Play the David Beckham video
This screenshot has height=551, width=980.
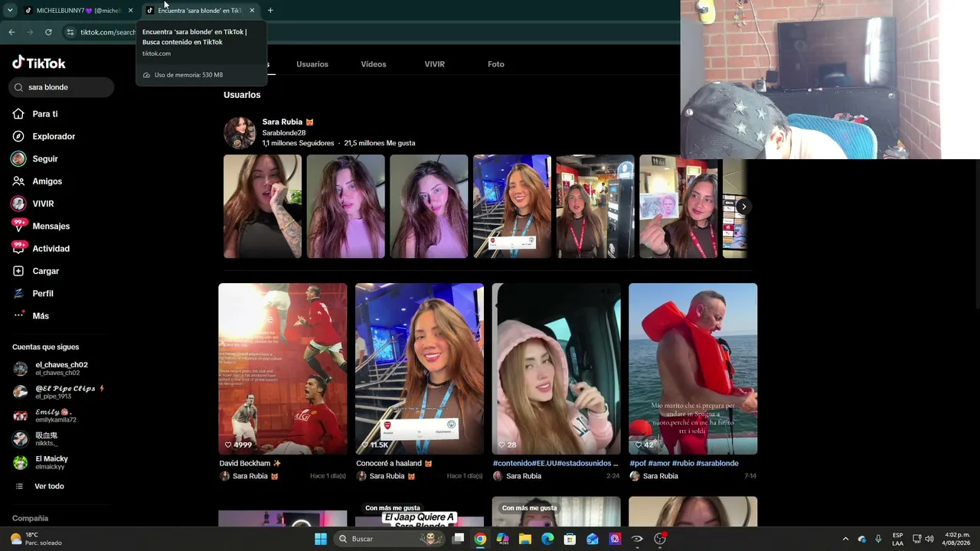click(283, 369)
